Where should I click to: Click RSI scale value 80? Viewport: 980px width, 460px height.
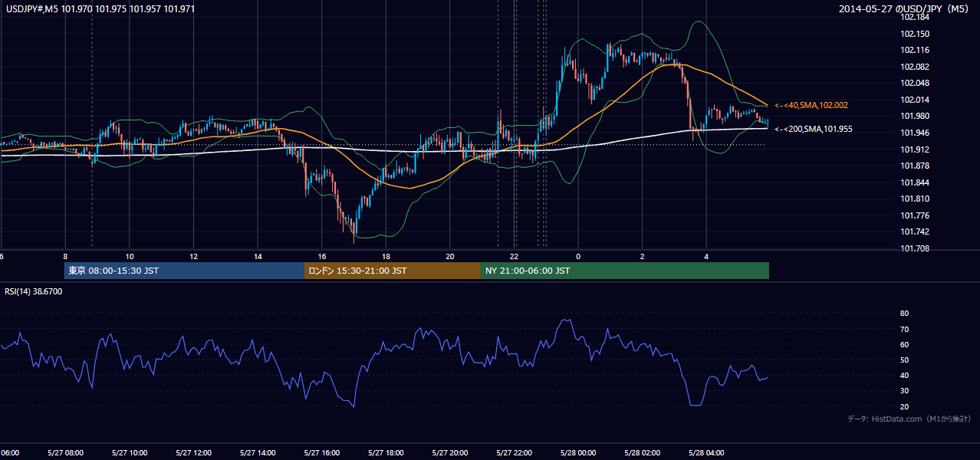[904, 314]
